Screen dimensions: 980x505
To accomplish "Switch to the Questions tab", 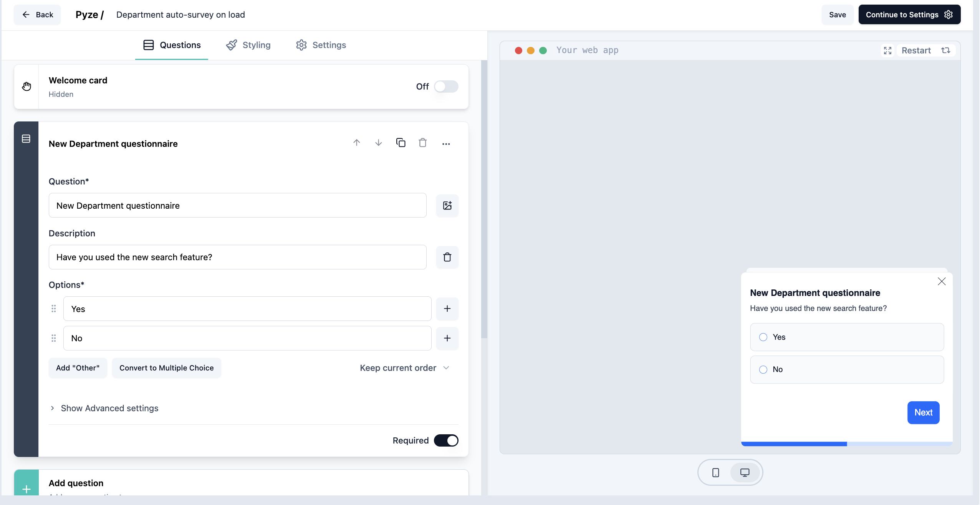I will tap(172, 45).
